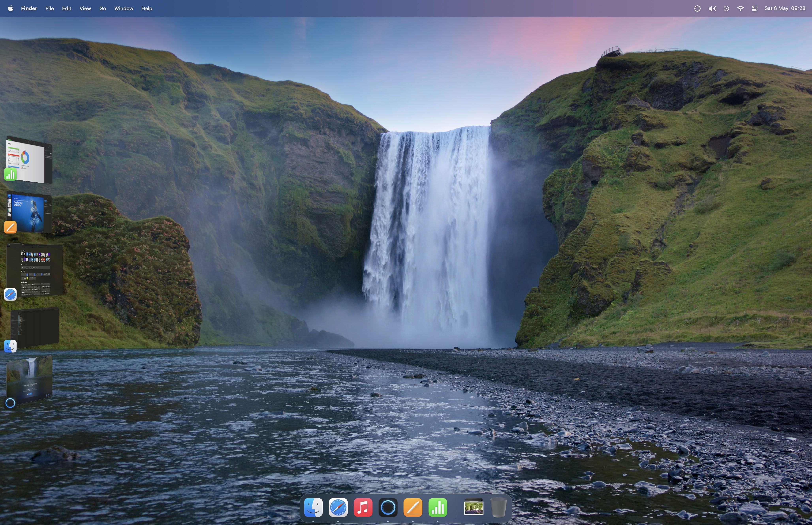Launch Safari from the dock
This screenshot has height=525, width=812.
click(338, 507)
